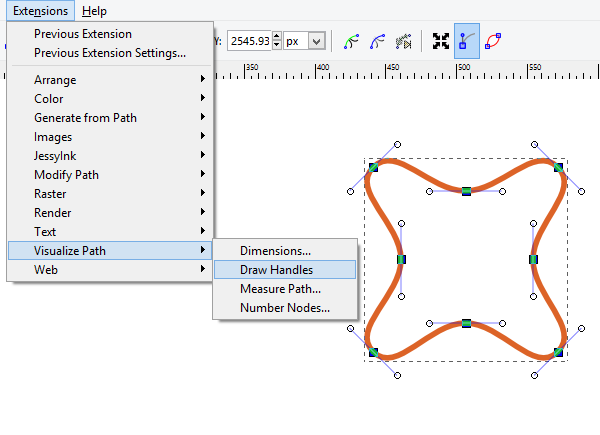Image resolution: width=600 pixels, height=435 pixels.
Task: Select the Visualize Path submenu item
Action: tap(109, 251)
